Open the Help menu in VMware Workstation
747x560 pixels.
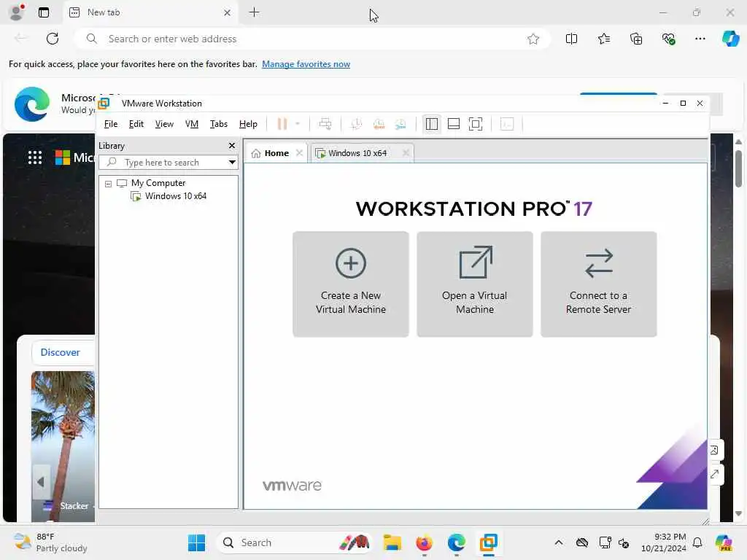coord(248,124)
